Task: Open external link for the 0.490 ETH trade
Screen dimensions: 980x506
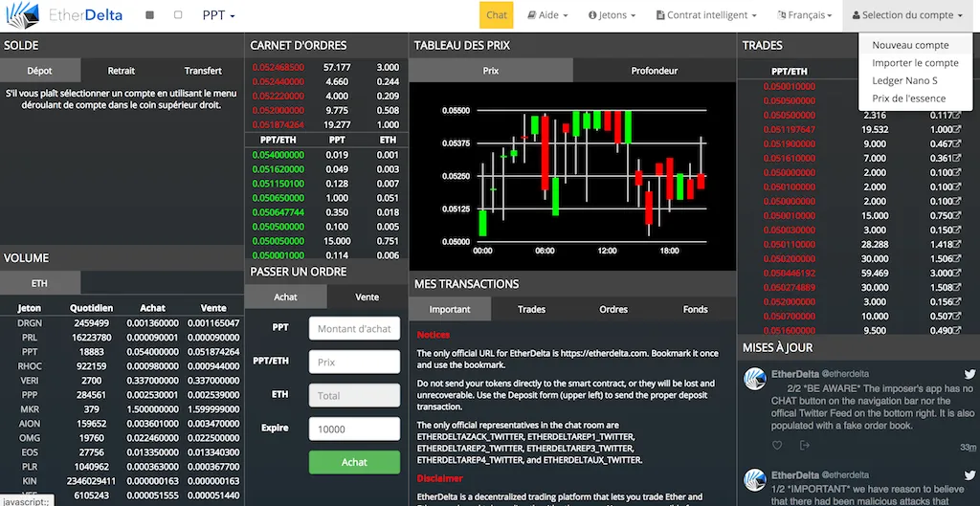Action: coord(956,330)
